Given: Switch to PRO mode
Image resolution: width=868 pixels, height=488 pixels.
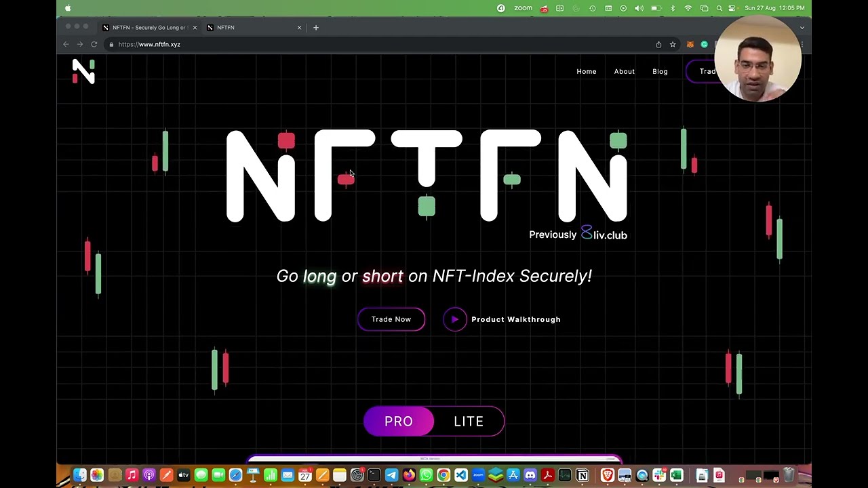Looking at the screenshot, I should tap(399, 422).
